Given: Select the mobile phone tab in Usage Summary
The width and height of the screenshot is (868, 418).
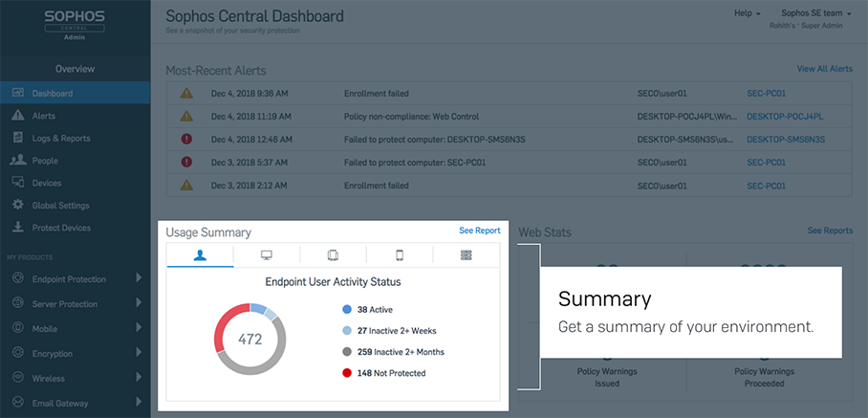Looking at the screenshot, I should point(400,254).
